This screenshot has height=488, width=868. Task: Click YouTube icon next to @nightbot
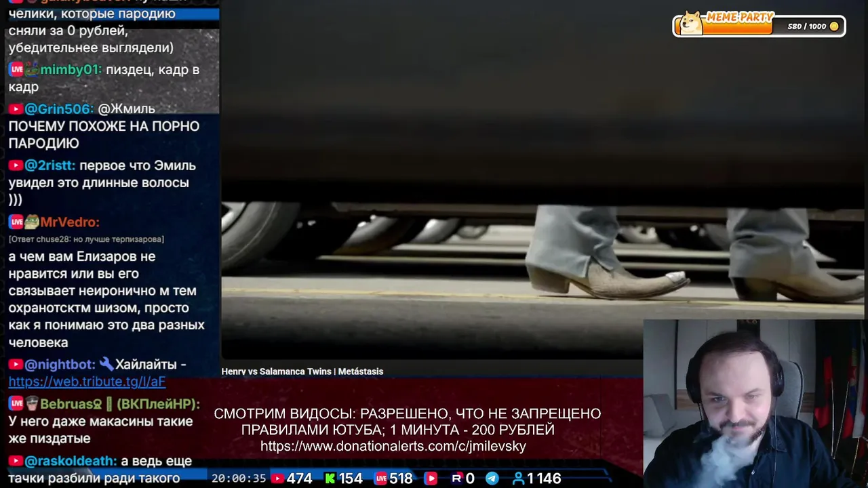click(16, 365)
